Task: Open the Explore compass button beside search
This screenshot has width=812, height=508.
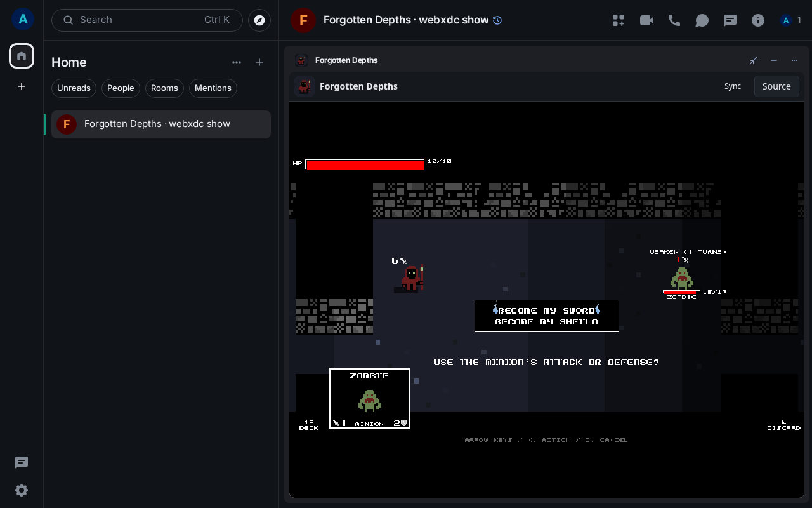Action: [x=259, y=20]
